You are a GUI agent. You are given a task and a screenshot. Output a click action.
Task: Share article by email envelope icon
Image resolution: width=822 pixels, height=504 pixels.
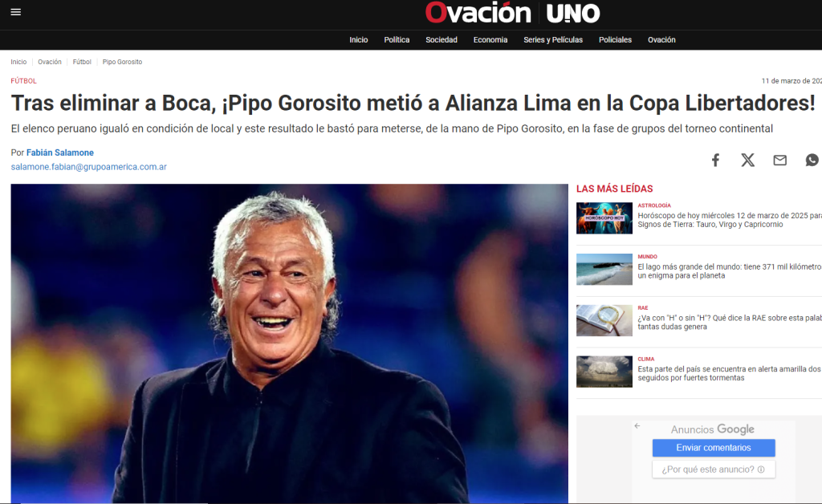[779, 161]
